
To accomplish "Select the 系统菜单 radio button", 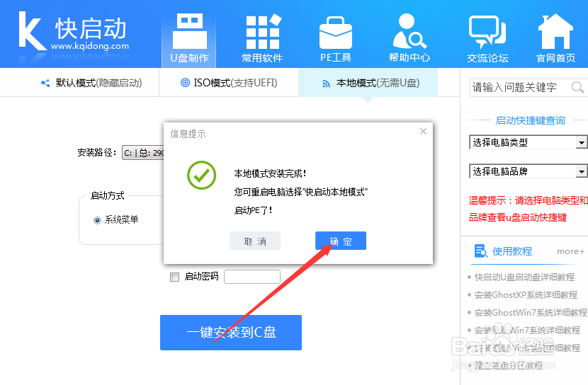I will click(x=97, y=220).
